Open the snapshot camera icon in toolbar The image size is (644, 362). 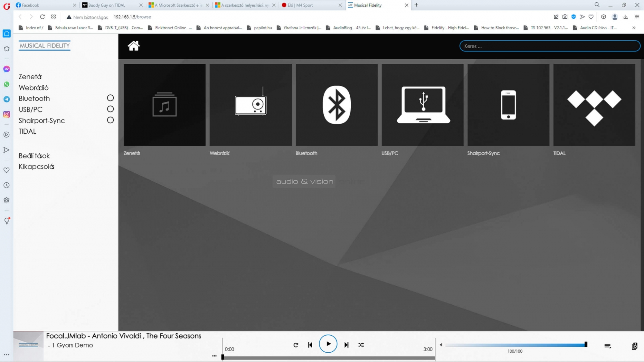(565, 17)
